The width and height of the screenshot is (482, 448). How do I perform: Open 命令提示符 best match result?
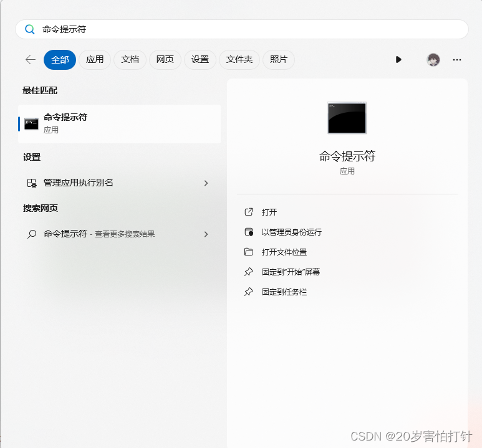click(120, 124)
